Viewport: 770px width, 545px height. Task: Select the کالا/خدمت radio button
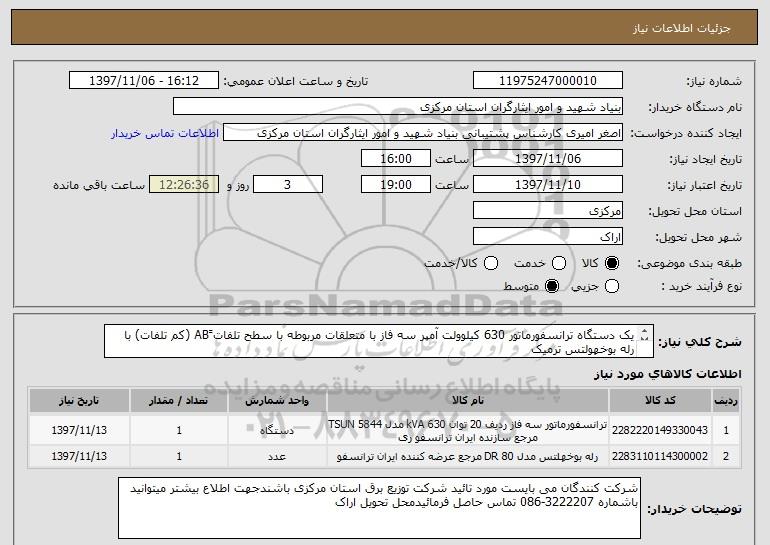(x=491, y=264)
